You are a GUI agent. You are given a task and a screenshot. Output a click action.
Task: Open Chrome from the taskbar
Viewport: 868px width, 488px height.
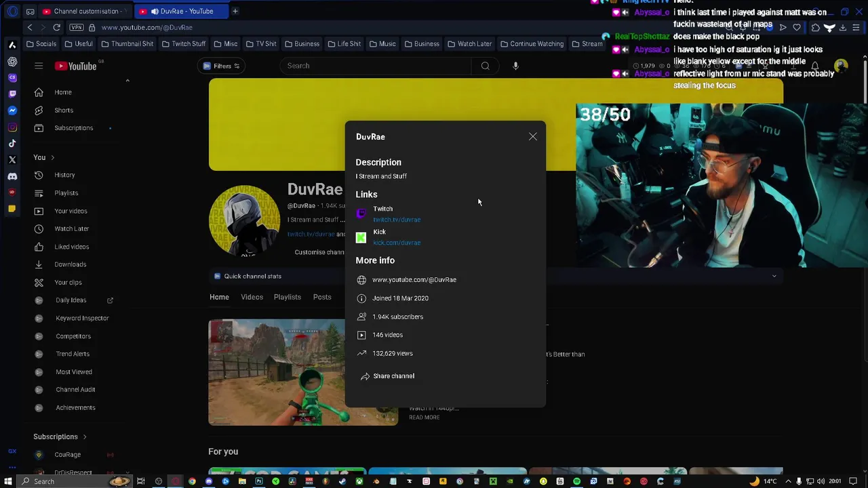(192, 481)
